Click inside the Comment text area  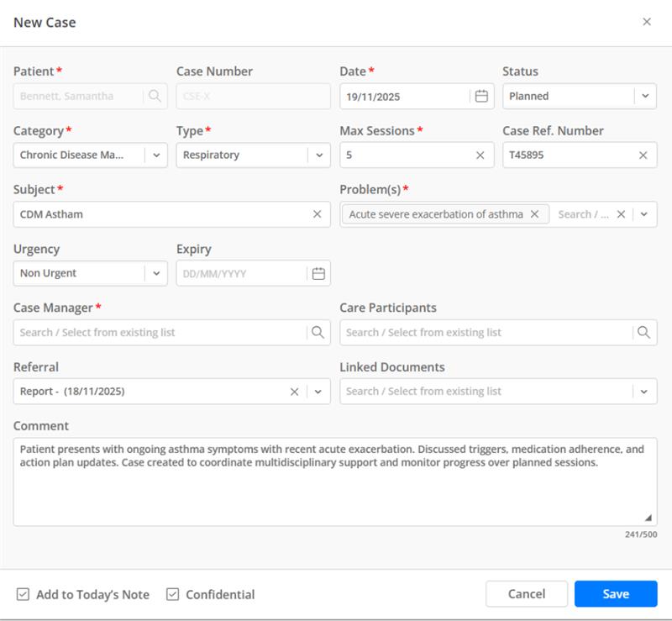334,496
